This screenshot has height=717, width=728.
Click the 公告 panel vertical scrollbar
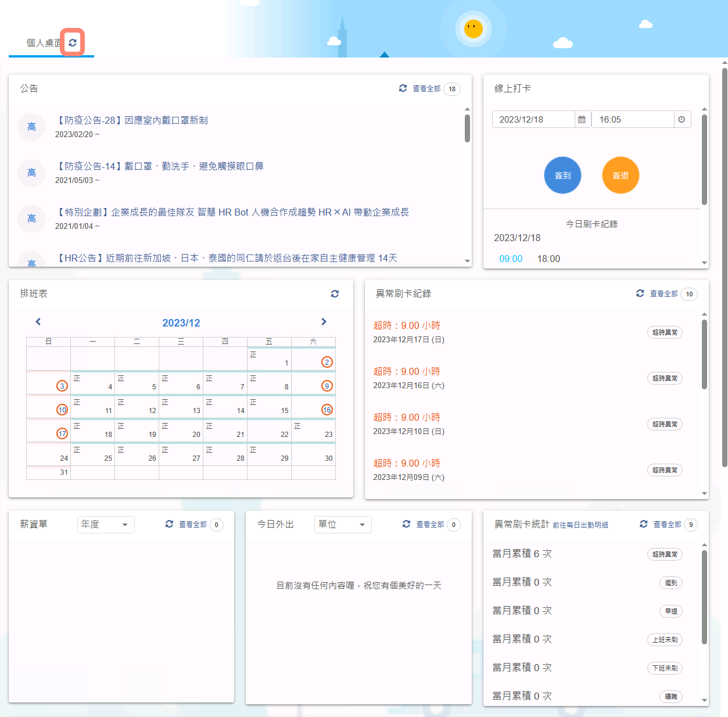(x=467, y=128)
